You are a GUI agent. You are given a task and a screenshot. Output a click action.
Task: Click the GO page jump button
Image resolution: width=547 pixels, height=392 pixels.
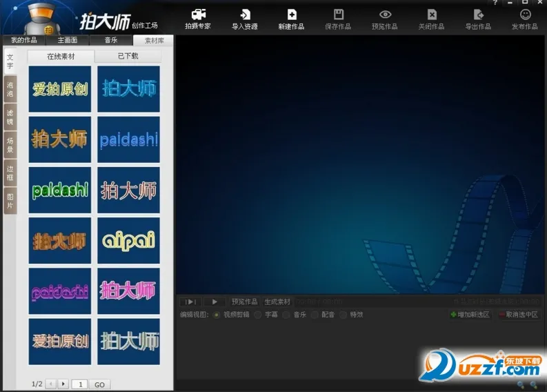click(x=99, y=384)
